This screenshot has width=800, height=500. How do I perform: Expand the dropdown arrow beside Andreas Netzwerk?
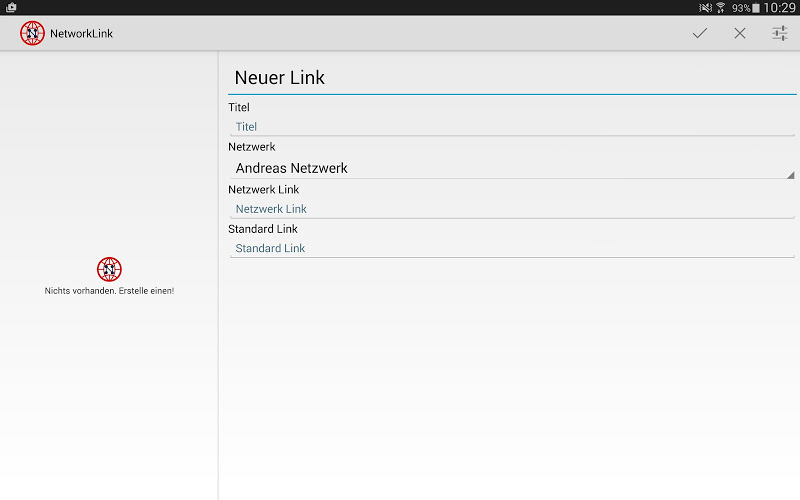tap(791, 174)
